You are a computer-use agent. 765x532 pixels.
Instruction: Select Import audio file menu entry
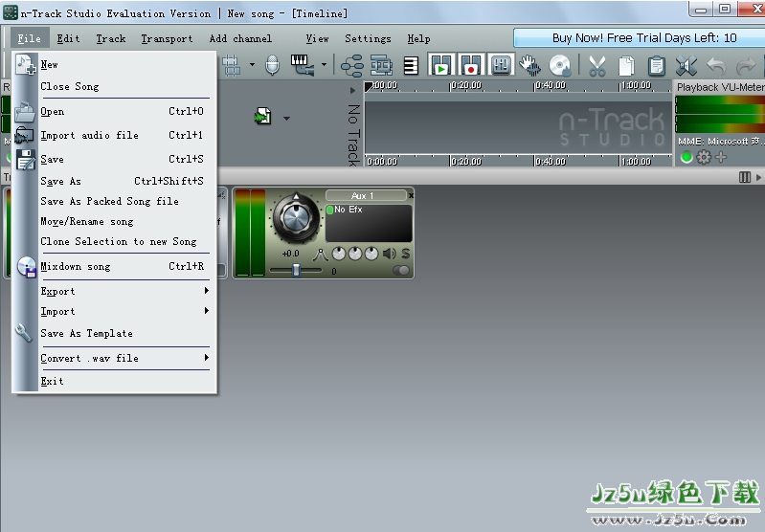click(114, 135)
